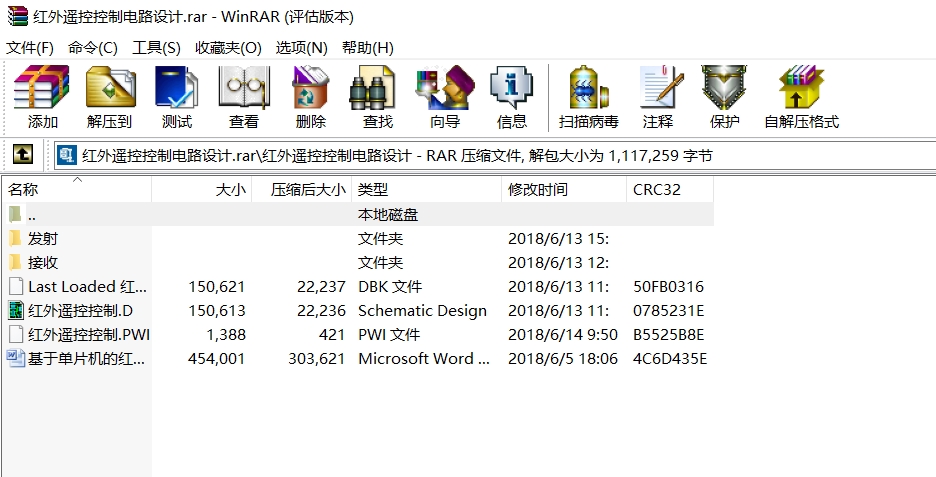Click the archive icon in the address bar
This screenshot has height=477, width=936.
coord(67,155)
